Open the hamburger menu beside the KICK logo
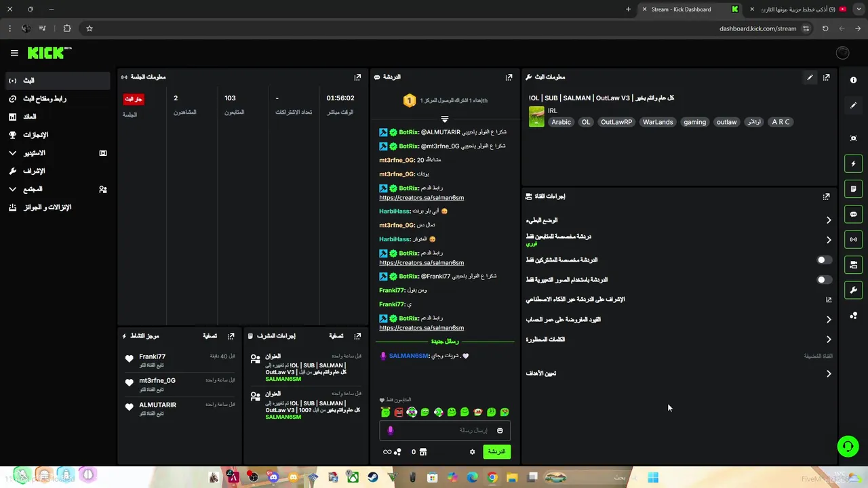The image size is (868, 488). pyautogui.click(x=14, y=53)
